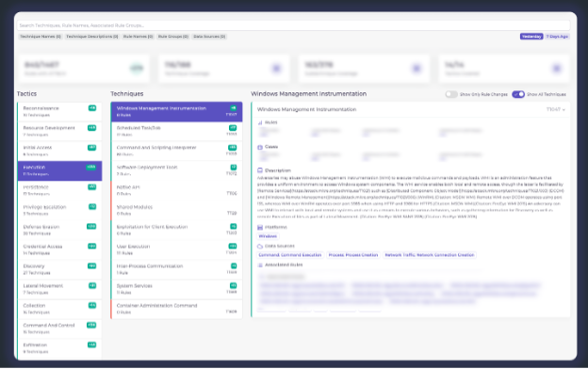Screen dimensions: 588x369
Task: Toggle the Show Only Rule Changes switch
Action: point(451,94)
